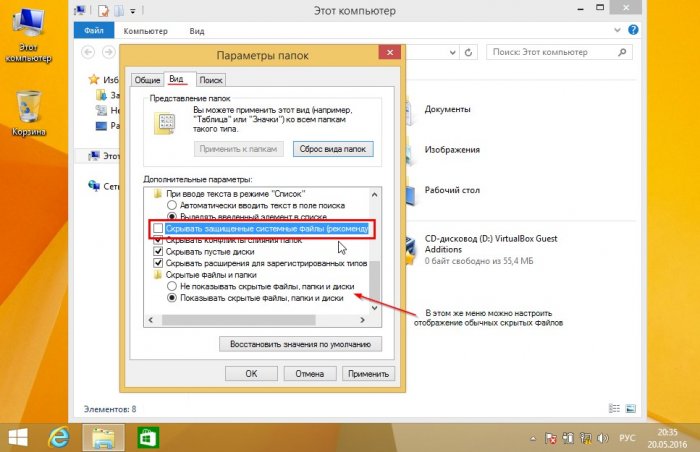The width and height of the screenshot is (700, 452).
Task: Switch to the Поиск tab
Action: click(210, 80)
